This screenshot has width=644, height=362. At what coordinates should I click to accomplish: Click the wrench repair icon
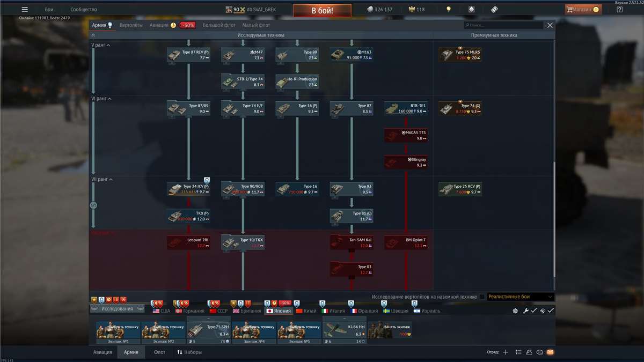pos(526,311)
